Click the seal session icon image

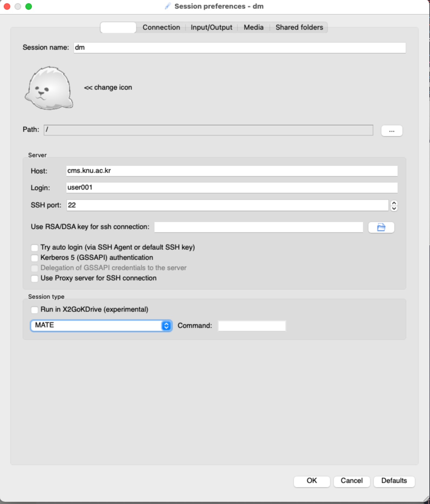[49, 88]
